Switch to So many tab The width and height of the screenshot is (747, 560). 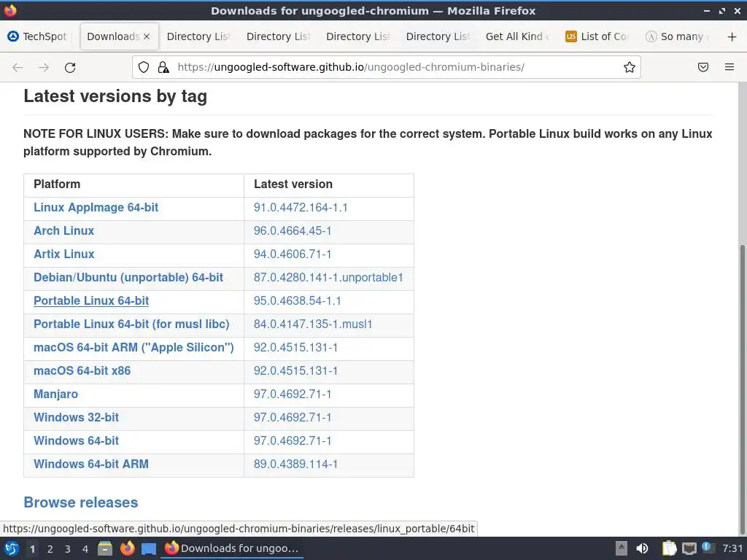[x=676, y=36]
